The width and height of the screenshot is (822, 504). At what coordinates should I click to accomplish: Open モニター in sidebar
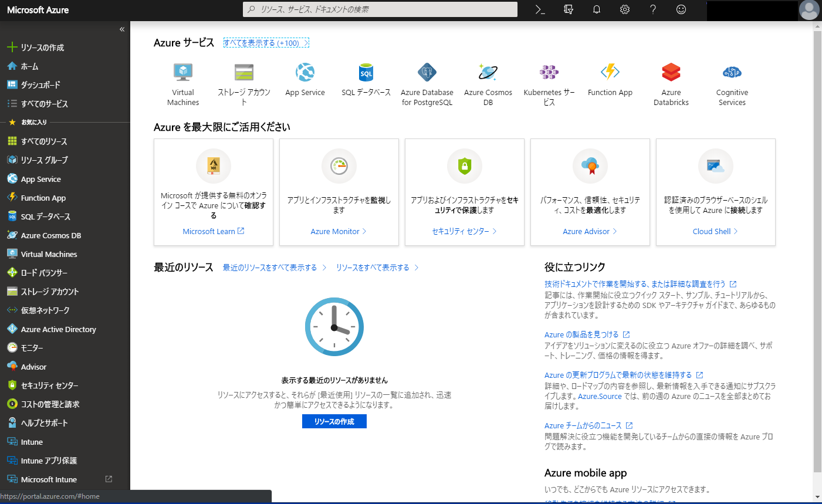click(65, 348)
